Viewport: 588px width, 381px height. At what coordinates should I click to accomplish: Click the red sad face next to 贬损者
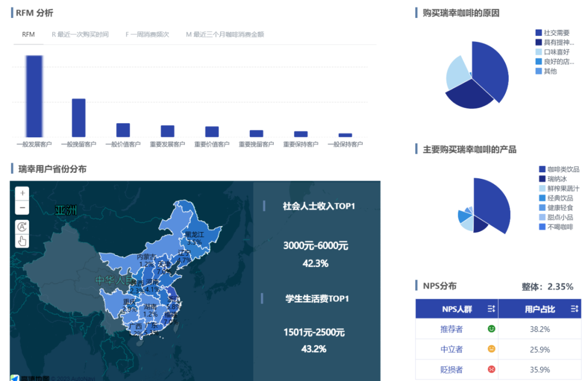[x=491, y=370]
